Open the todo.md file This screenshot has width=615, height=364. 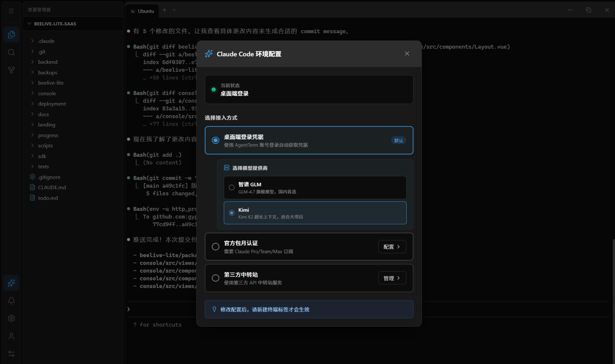73,198
